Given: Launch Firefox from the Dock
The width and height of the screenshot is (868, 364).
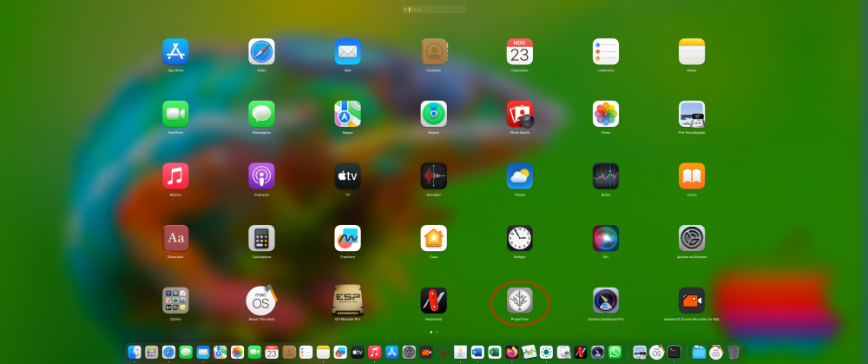Looking at the screenshot, I should [511, 352].
